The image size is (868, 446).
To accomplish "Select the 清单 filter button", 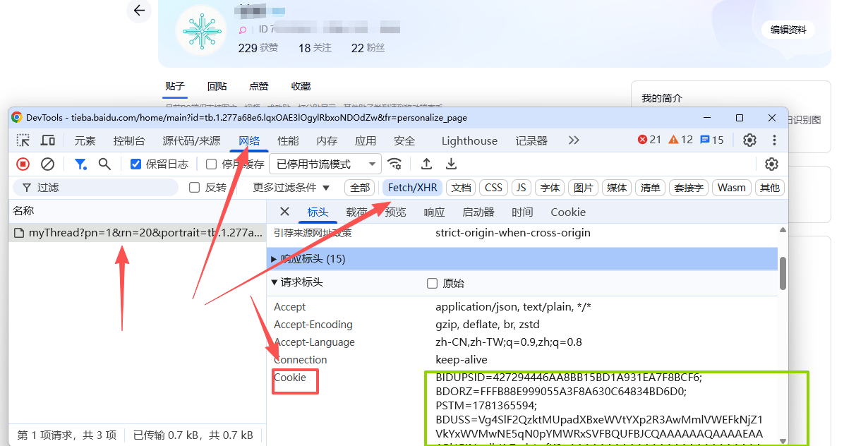I will pos(650,187).
